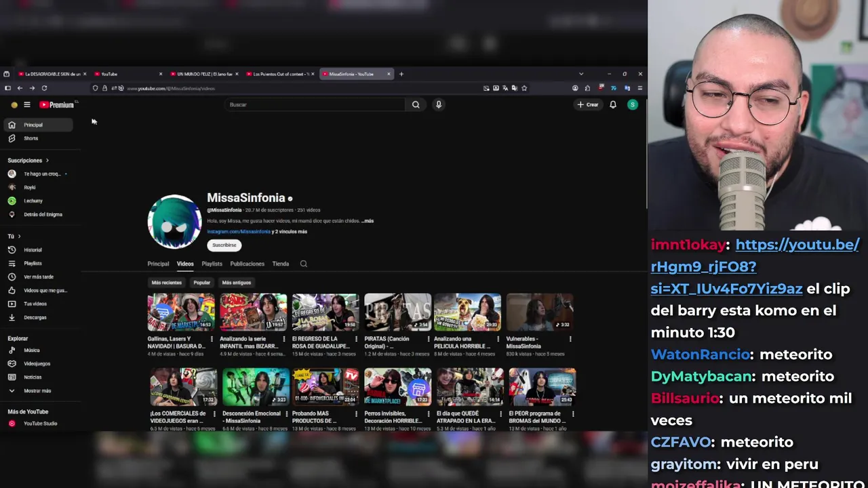Open the list all tabs dropdown

581,74
